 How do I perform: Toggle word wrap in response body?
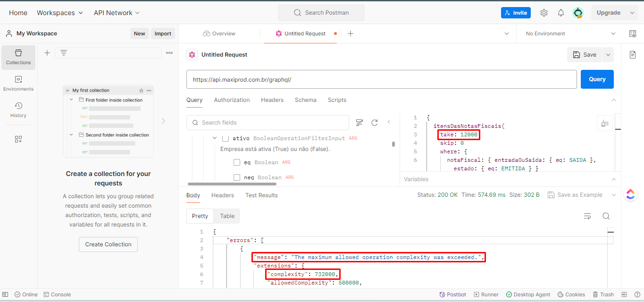pyautogui.click(x=587, y=216)
